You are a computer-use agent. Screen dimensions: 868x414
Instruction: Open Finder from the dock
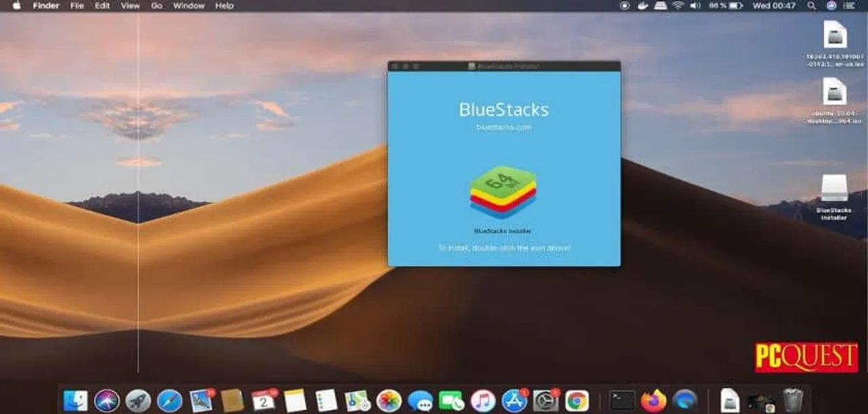75,400
